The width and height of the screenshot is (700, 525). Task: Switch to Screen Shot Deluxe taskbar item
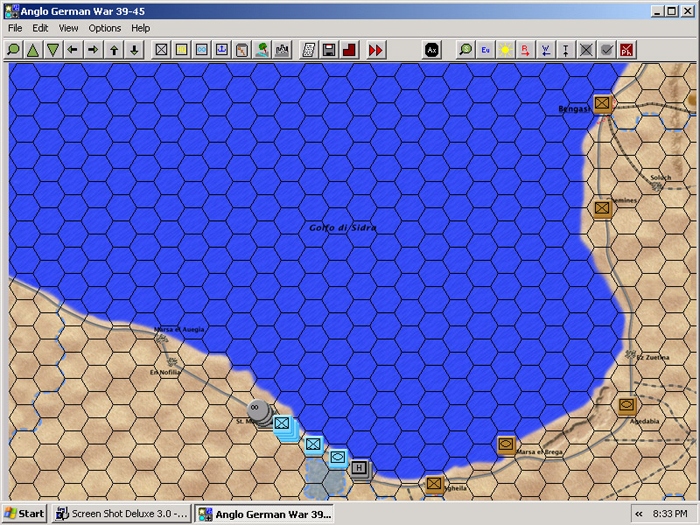[x=121, y=513]
